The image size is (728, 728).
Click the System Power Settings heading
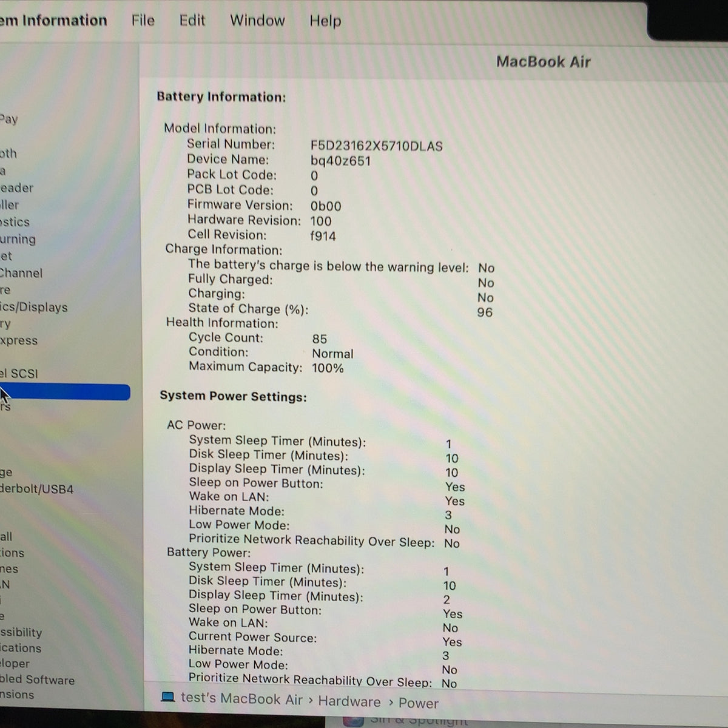234,397
